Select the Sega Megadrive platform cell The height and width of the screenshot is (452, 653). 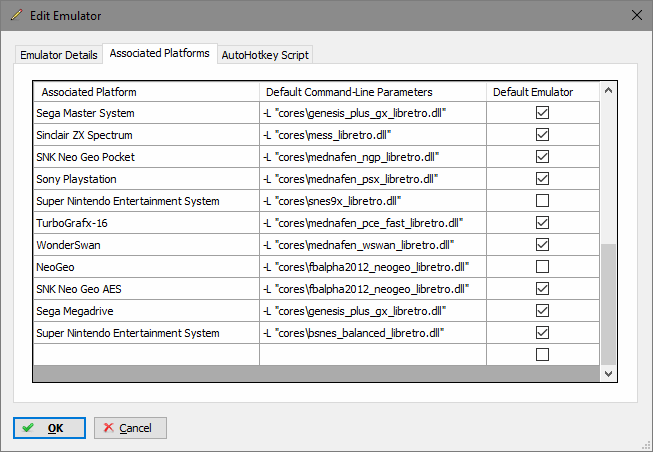pyautogui.click(x=146, y=311)
